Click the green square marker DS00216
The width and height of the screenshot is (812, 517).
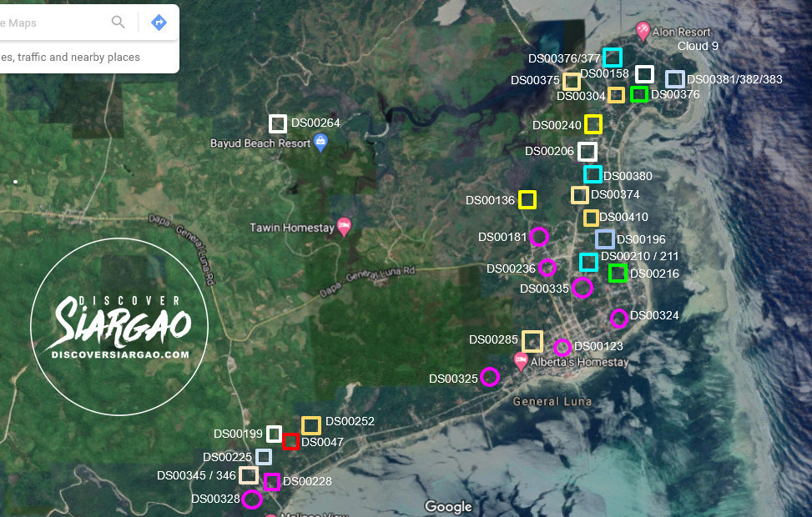(x=618, y=273)
